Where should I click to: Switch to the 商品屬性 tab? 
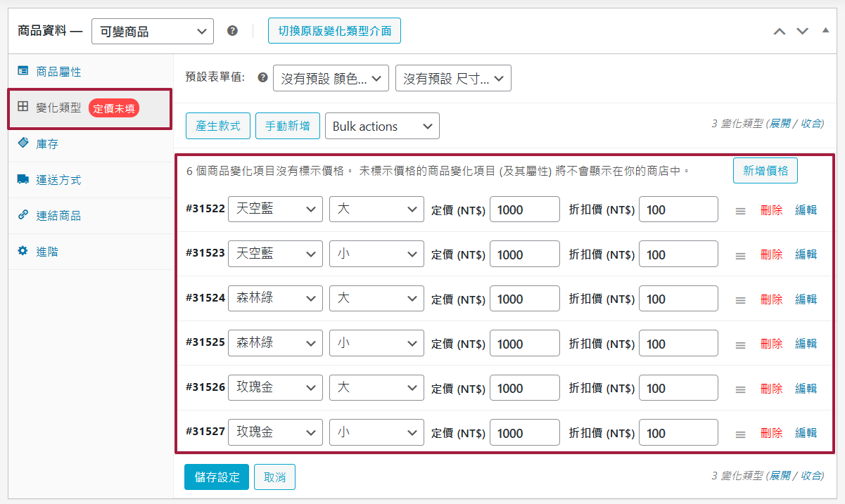[x=58, y=72]
